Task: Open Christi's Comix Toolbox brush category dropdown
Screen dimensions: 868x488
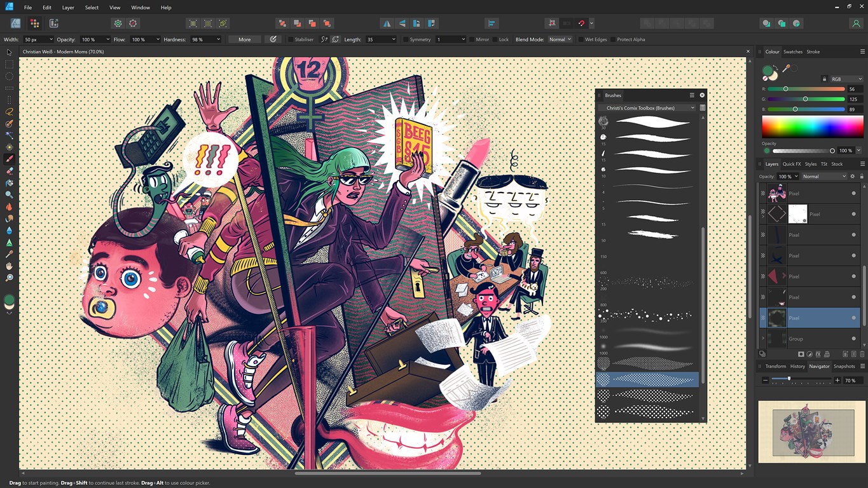Action: pyautogui.click(x=649, y=108)
